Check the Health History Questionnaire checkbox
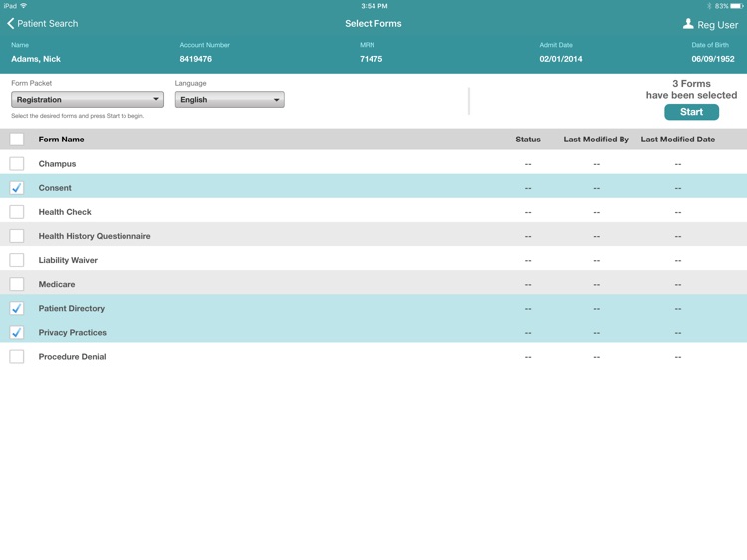The image size is (747, 560). click(17, 236)
